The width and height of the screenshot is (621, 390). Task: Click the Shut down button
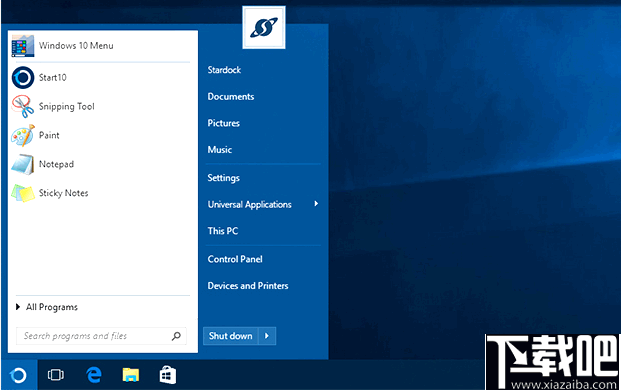pos(230,336)
